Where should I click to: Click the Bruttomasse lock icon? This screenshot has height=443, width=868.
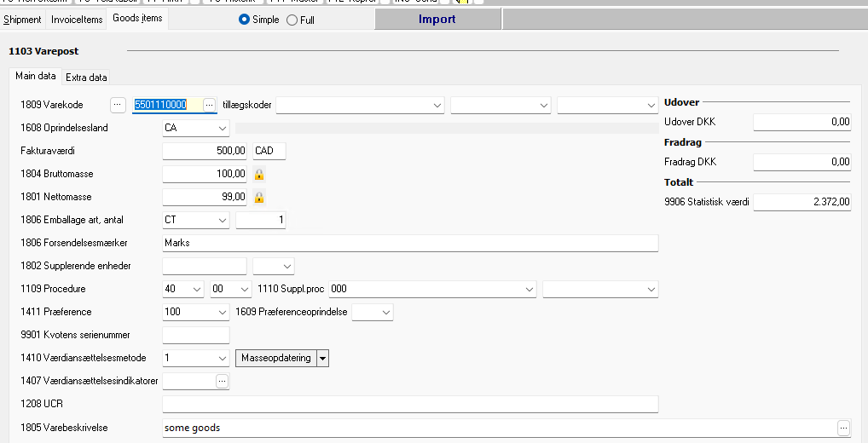point(259,174)
